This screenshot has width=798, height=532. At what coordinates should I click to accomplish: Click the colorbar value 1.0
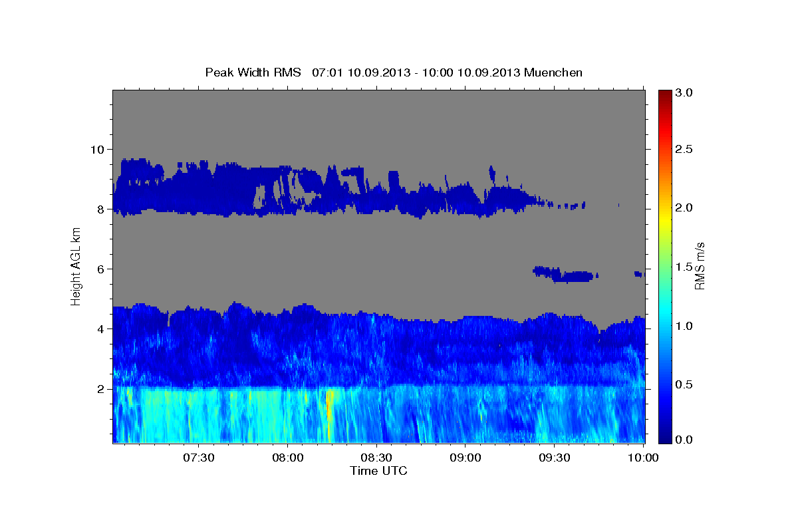pos(685,326)
